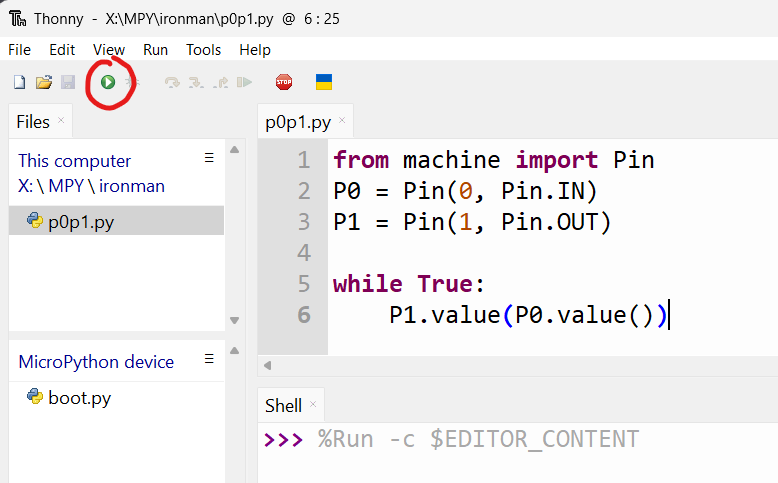
Task: Open the 'MicroPython device' panel menu
Action: point(209,359)
